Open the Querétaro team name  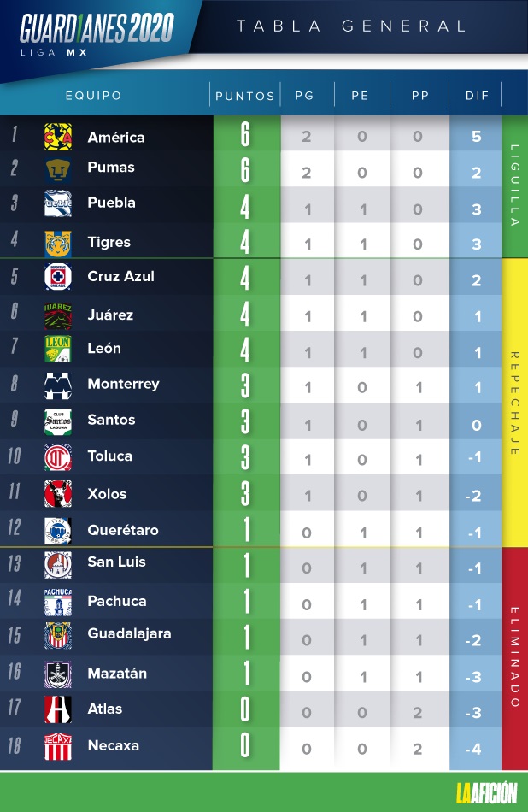pos(123,530)
